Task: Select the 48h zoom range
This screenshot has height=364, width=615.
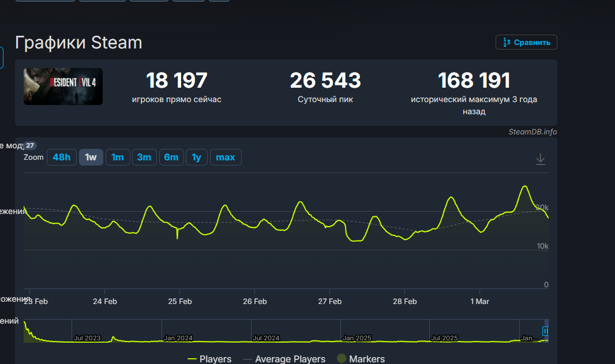Action: pyautogui.click(x=62, y=157)
